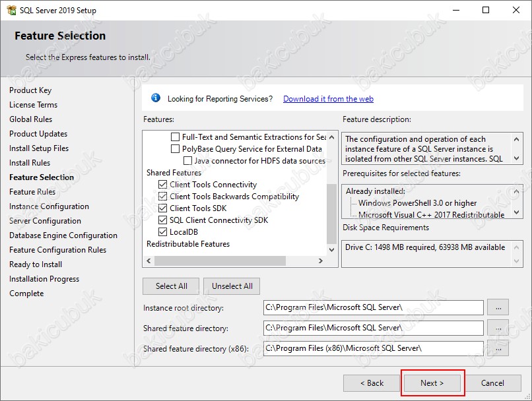
Task: Click the Installation Progress step
Action: [x=44, y=279]
